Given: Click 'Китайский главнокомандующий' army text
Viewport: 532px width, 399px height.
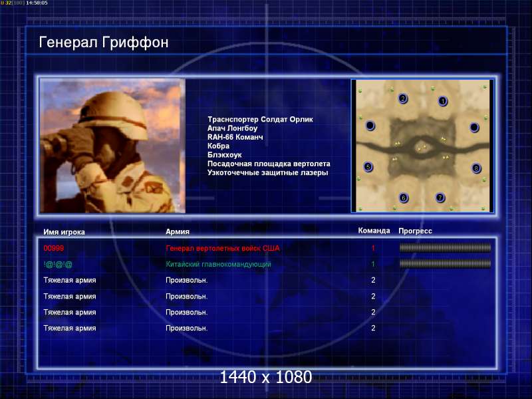Looking at the screenshot, I should pos(218,264).
